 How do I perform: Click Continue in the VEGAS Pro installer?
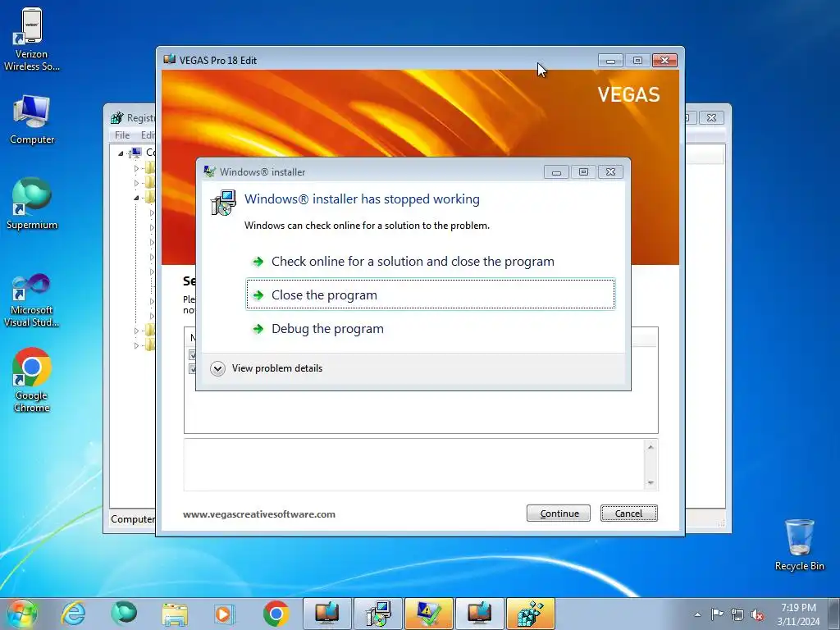tap(558, 514)
